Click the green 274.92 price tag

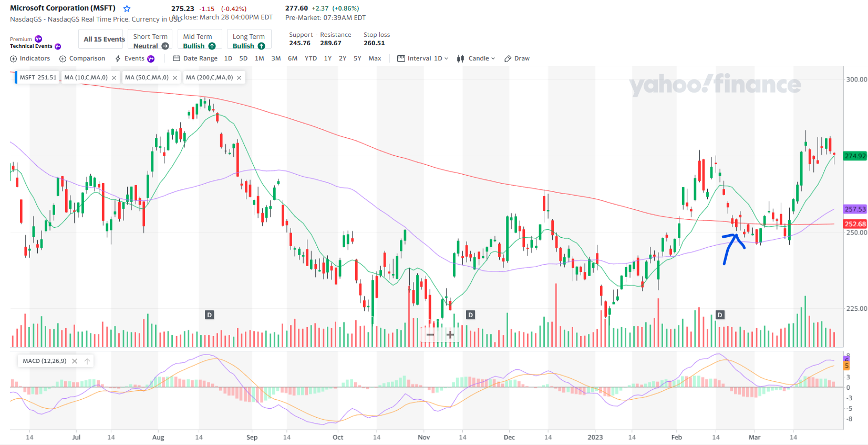click(855, 156)
